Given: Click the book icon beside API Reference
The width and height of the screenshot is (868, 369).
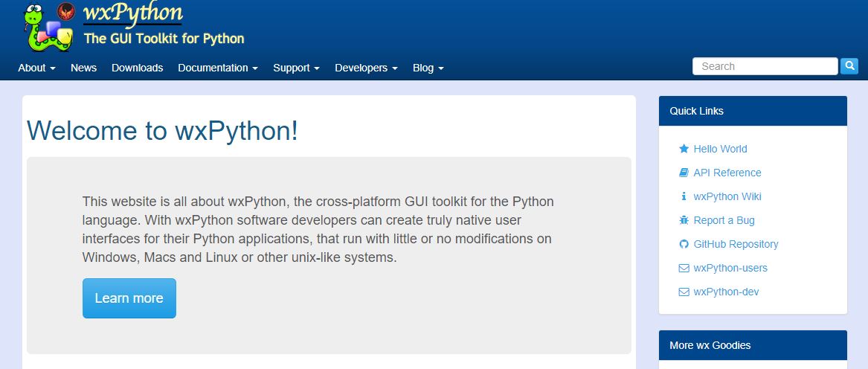Looking at the screenshot, I should pyautogui.click(x=684, y=173).
